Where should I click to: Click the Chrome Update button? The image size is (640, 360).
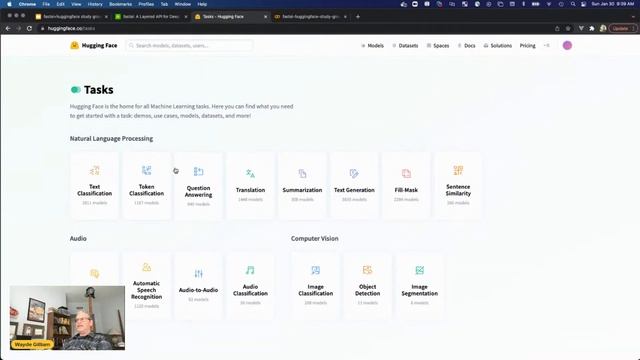coord(622,28)
